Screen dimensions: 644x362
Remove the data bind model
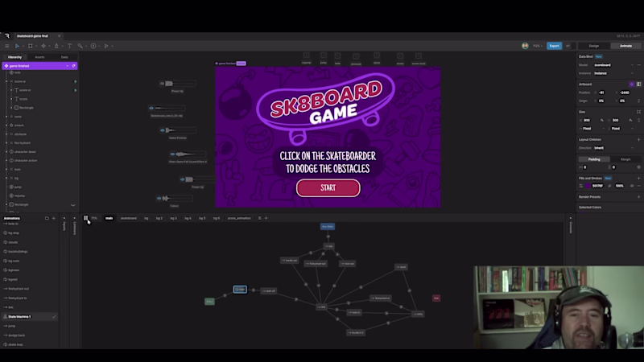(x=638, y=65)
